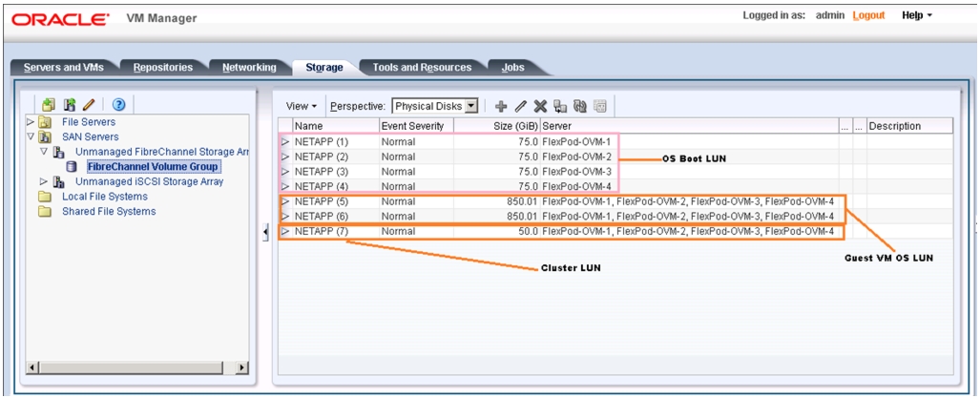Open the Tools and Resources tab
980x419 pixels.
(422, 68)
